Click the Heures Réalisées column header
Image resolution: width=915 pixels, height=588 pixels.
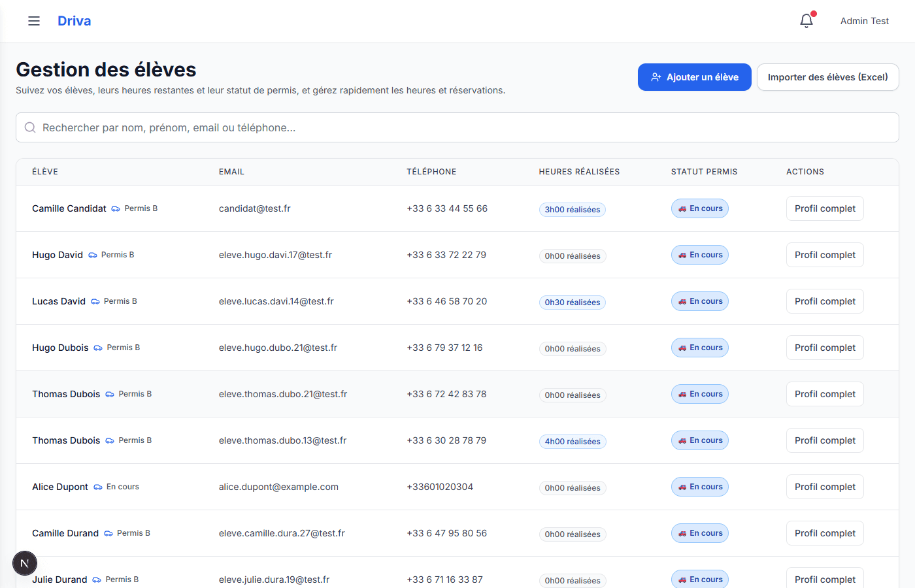[x=579, y=172]
